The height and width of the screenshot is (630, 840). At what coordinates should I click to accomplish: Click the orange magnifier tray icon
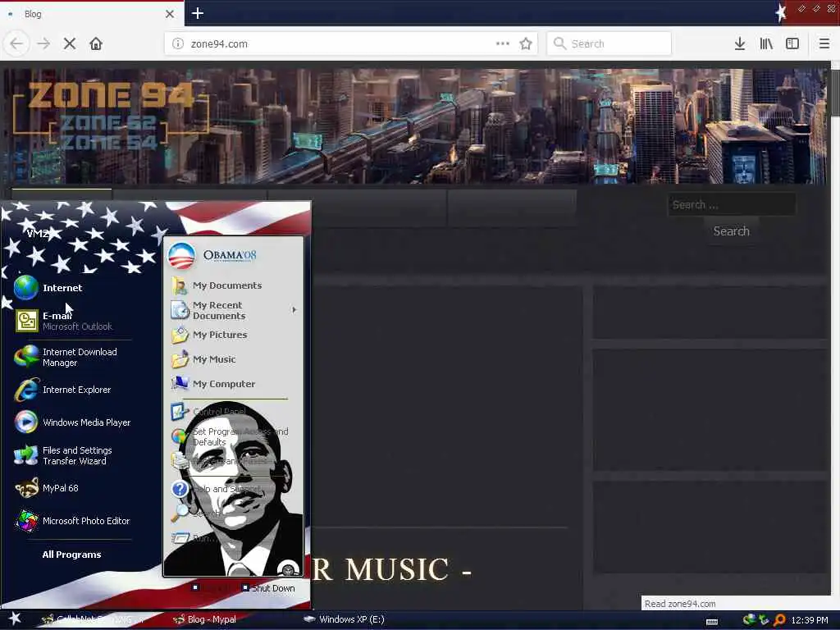coord(779,620)
